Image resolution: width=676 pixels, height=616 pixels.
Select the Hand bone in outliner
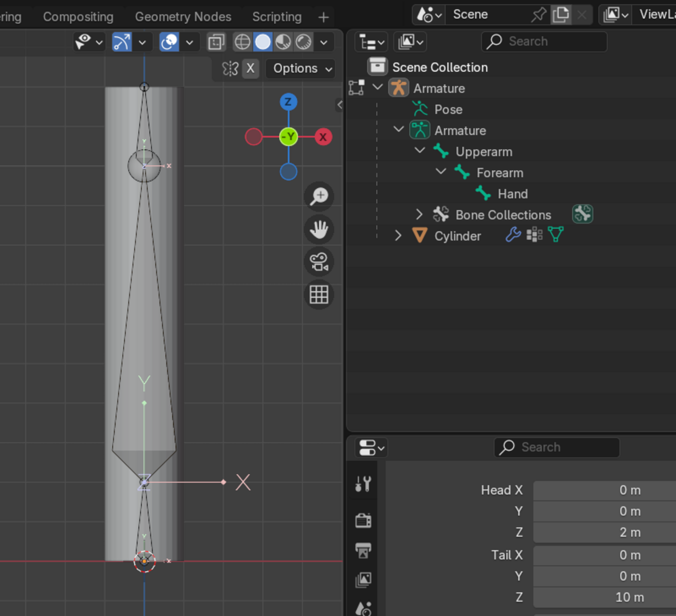click(x=512, y=194)
